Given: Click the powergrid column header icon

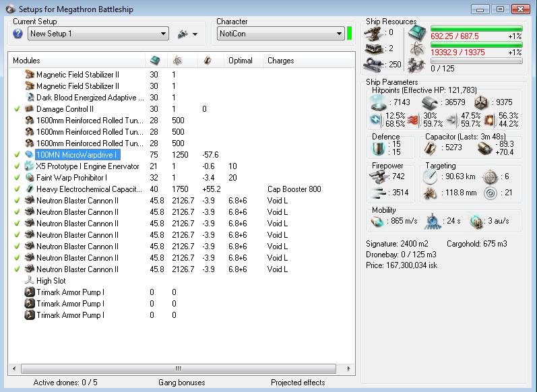Looking at the screenshot, I should pyautogui.click(x=177, y=61).
